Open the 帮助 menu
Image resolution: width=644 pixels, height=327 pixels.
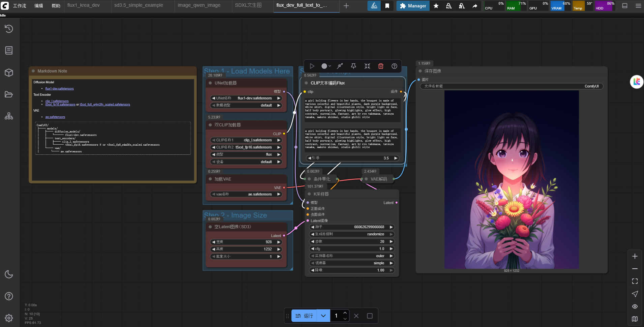[56, 6]
